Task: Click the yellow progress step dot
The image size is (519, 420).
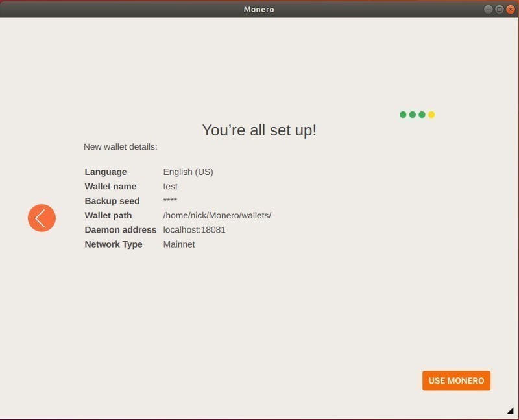Action: click(431, 114)
